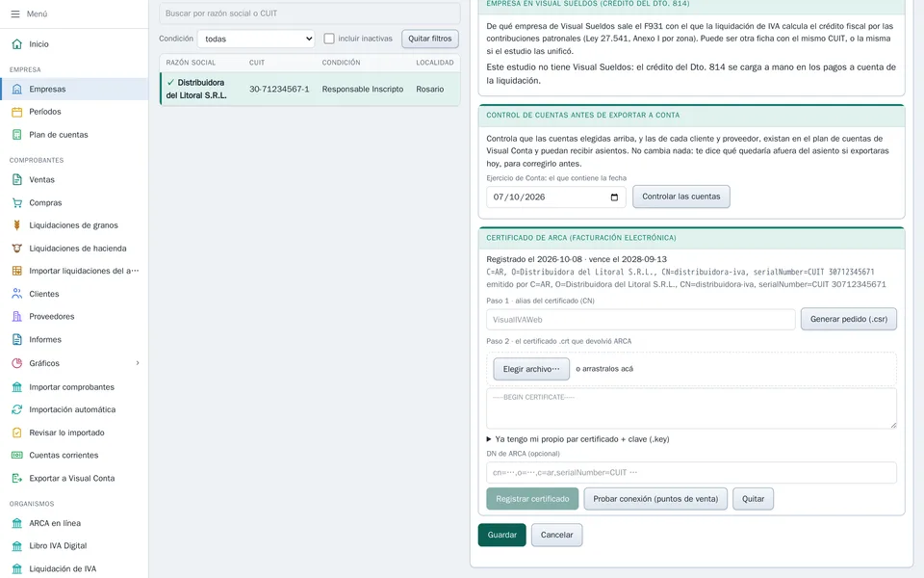Click the Proveedores building icon

17,317
